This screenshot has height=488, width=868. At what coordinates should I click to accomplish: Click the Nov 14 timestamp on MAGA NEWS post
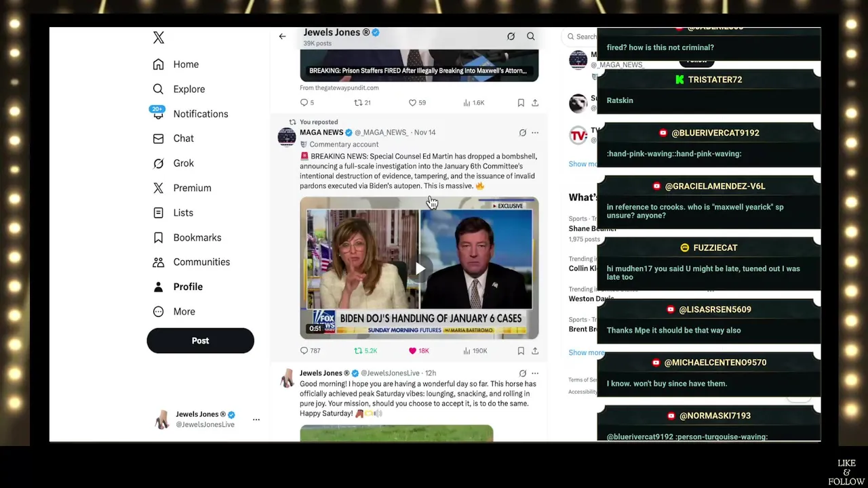click(x=425, y=132)
